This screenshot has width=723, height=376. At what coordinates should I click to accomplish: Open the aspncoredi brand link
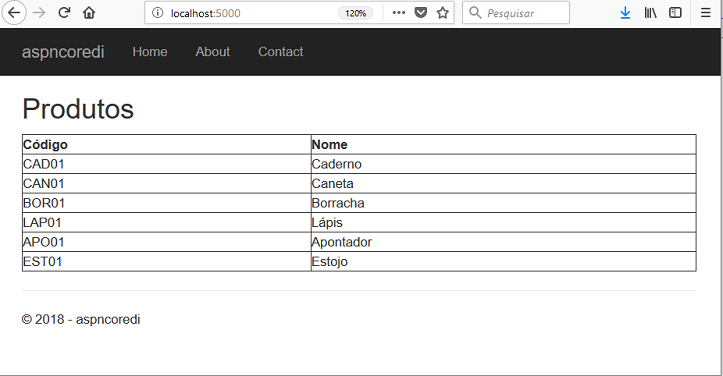point(63,52)
